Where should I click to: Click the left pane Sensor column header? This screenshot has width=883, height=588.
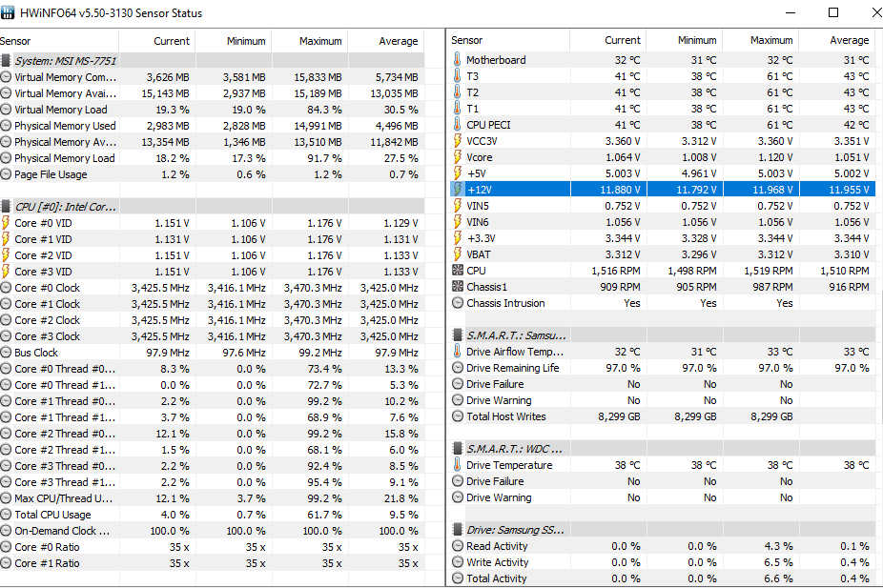15,41
